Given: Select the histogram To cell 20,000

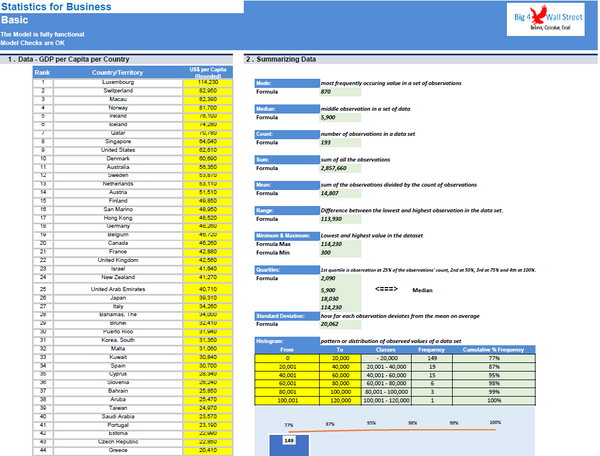Looking at the screenshot, I should [340, 358].
